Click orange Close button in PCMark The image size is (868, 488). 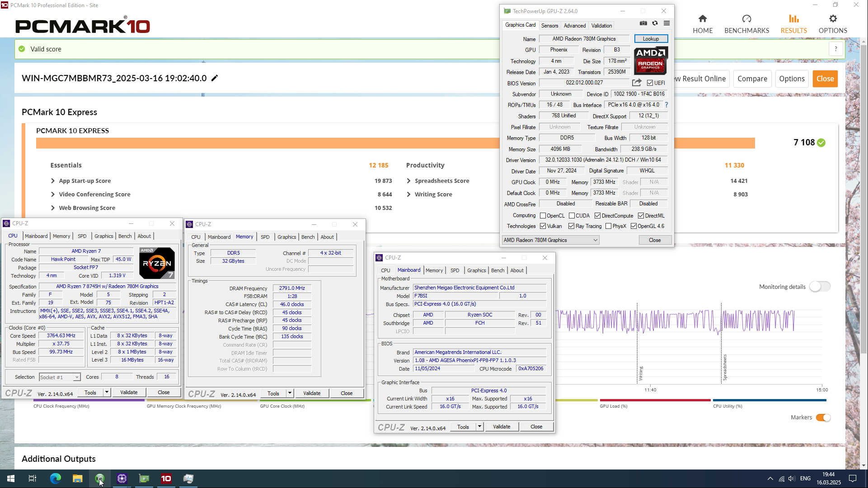[x=825, y=79]
